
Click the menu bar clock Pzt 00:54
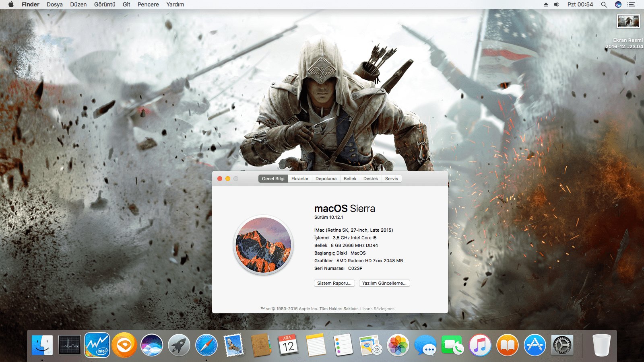coord(580,4)
